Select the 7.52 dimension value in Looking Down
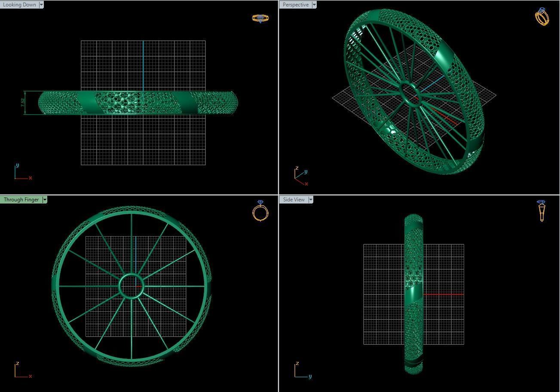Viewport: 560px width, 392px height. pos(22,103)
